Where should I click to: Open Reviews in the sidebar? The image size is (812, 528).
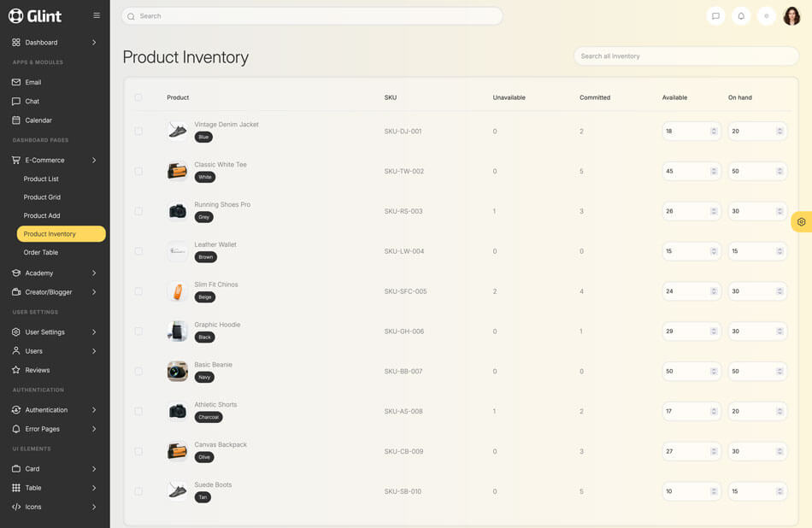coord(38,370)
